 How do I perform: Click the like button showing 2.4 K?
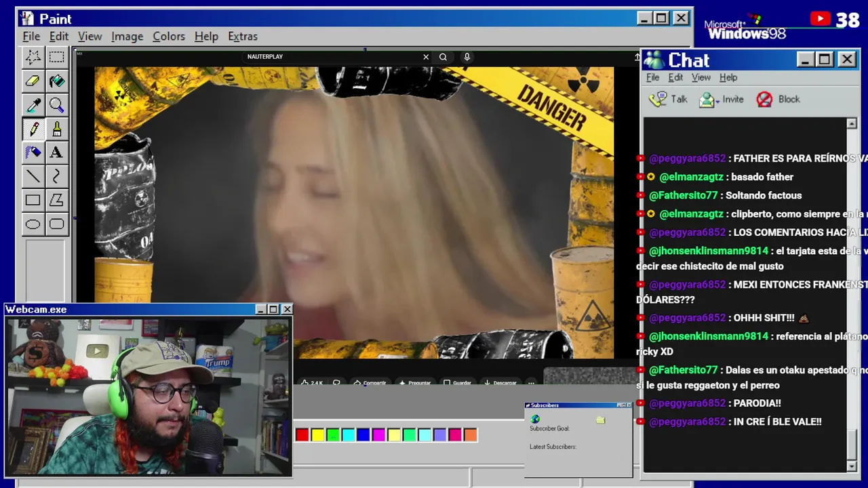click(x=312, y=383)
